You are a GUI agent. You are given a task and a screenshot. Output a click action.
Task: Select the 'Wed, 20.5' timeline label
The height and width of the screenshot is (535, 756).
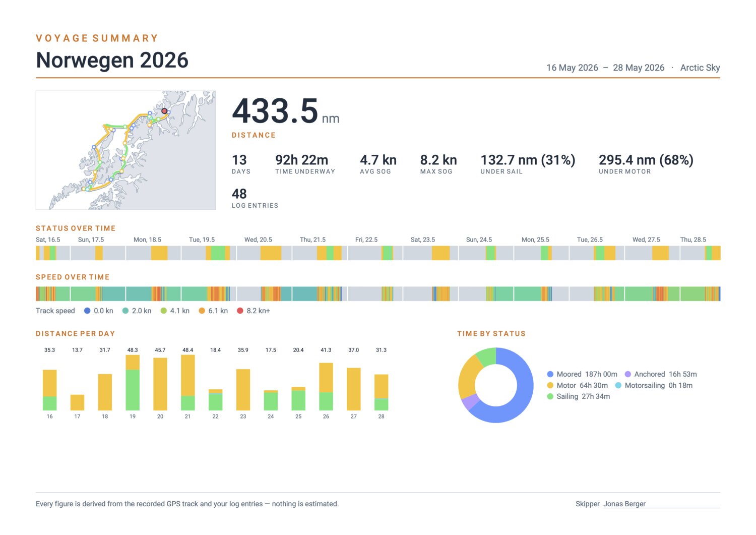coord(258,240)
